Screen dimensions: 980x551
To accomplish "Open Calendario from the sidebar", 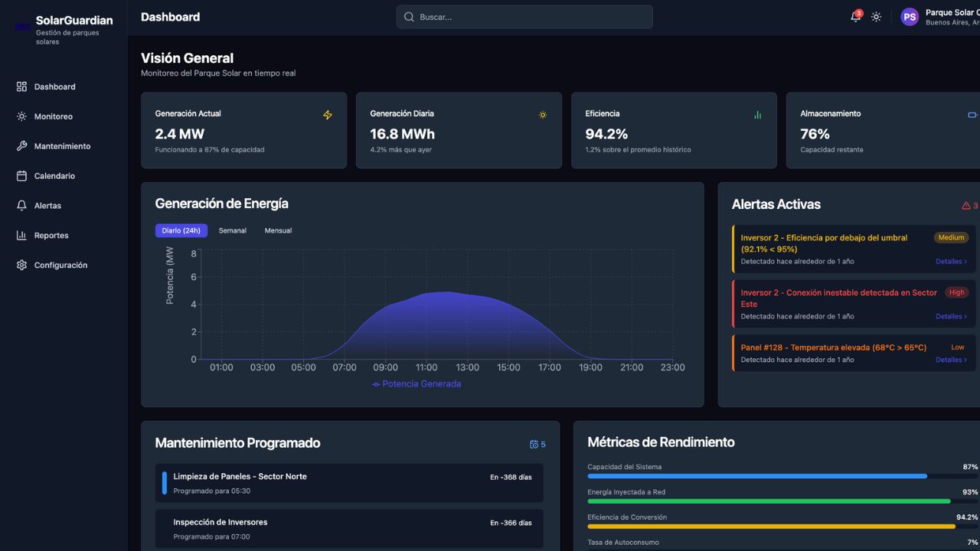I will click(x=64, y=176).
